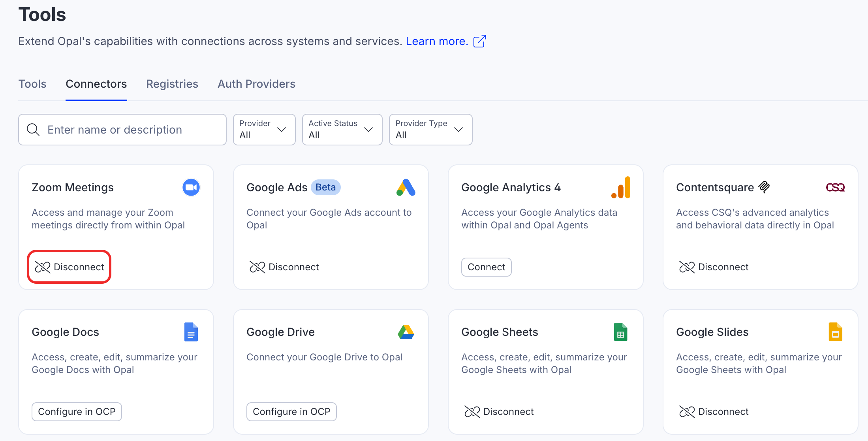
Task: Click the Google Slides presentation icon
Action: (x=835, y=332)
